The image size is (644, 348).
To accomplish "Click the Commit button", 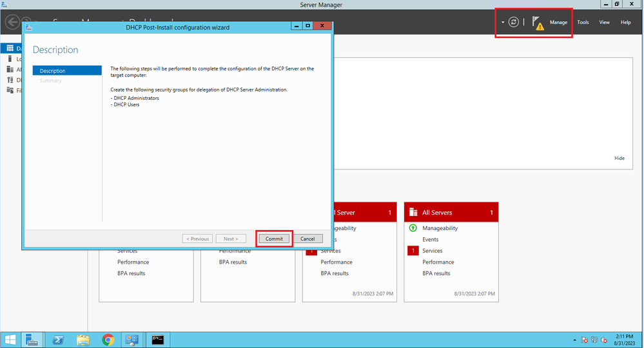I will pyautogui.click(x=274, y=238).
